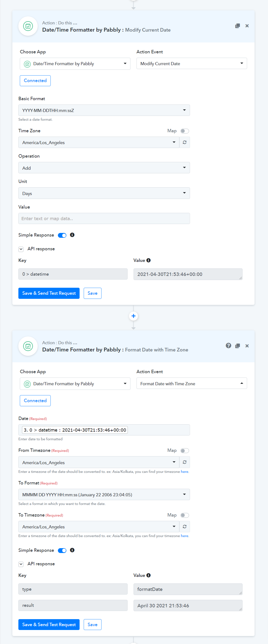Open the 'here' link under To Timezone

tap(184, 536)
